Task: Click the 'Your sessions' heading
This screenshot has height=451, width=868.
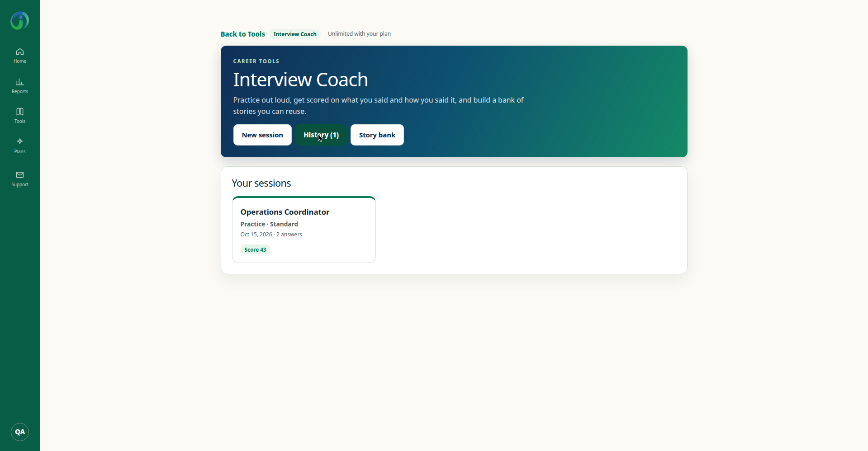Action: [x=261, y=183]
